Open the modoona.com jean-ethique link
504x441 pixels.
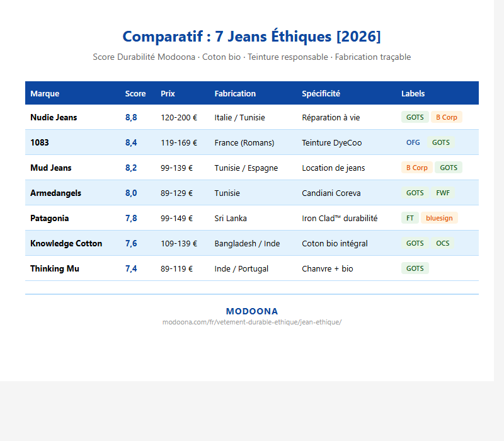point(252,322)
